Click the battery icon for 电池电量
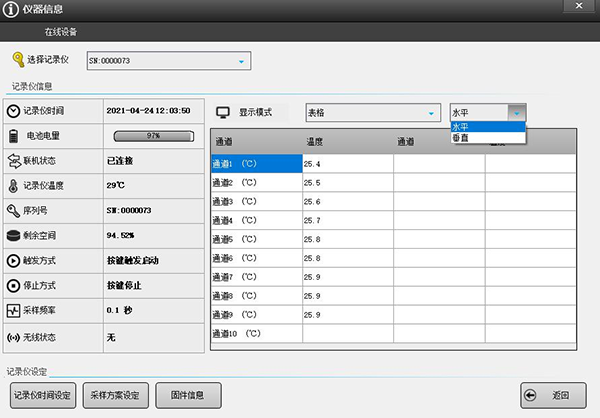This screenshot has height=418, width=600. point(13,136)
